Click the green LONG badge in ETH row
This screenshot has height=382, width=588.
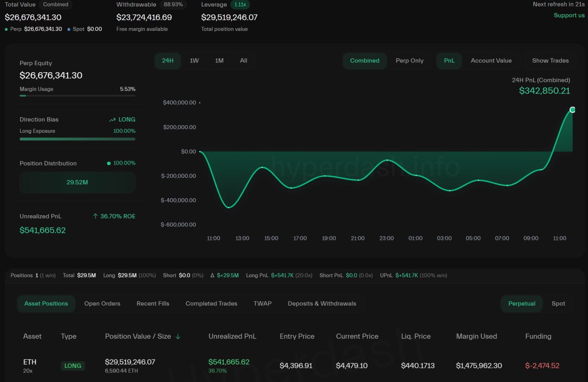tap(73, 366)
